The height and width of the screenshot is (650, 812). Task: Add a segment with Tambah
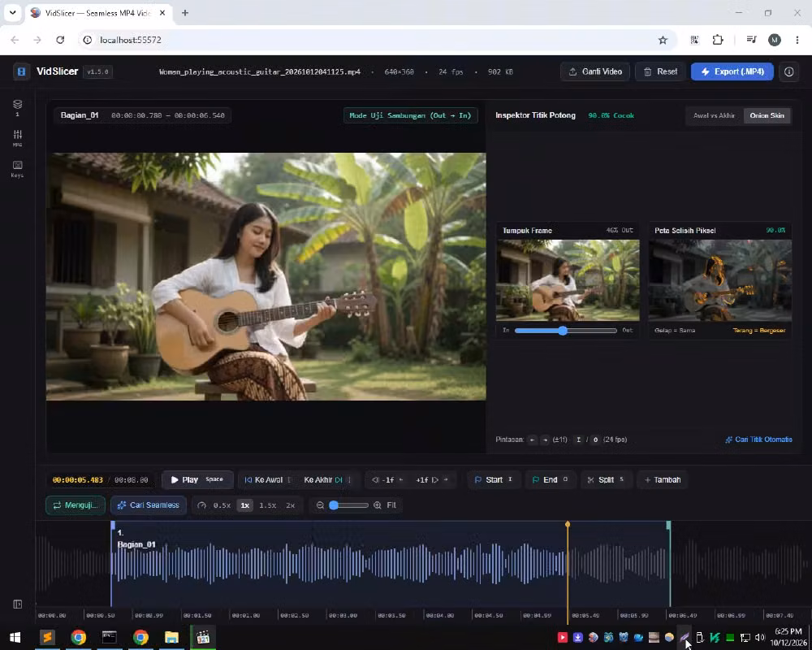click(663, 479)
